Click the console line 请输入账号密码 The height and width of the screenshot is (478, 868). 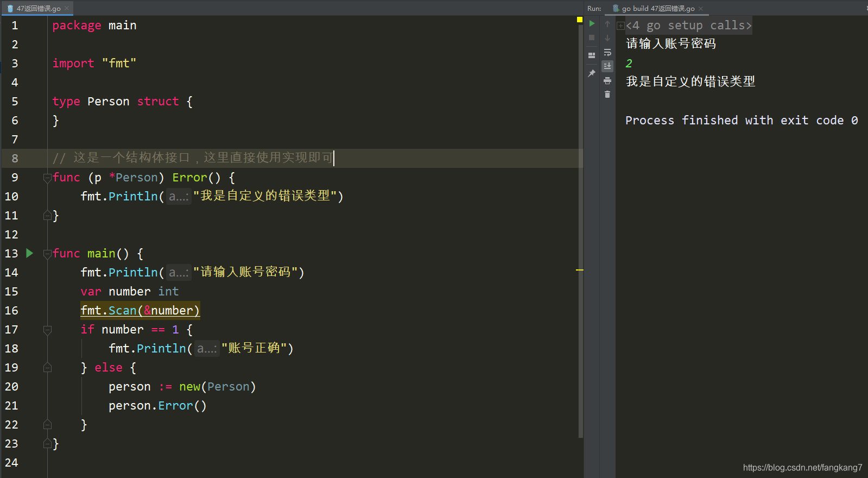point(671,43)
